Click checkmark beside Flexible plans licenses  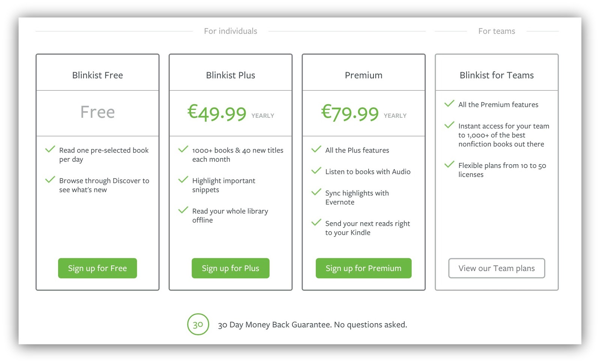point(450,164)
